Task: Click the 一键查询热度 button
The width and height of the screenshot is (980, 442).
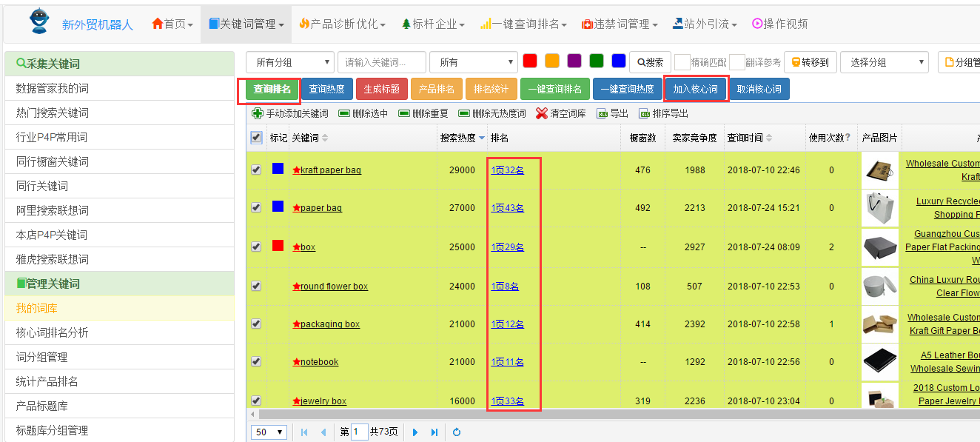Action: tap(628, 89)
